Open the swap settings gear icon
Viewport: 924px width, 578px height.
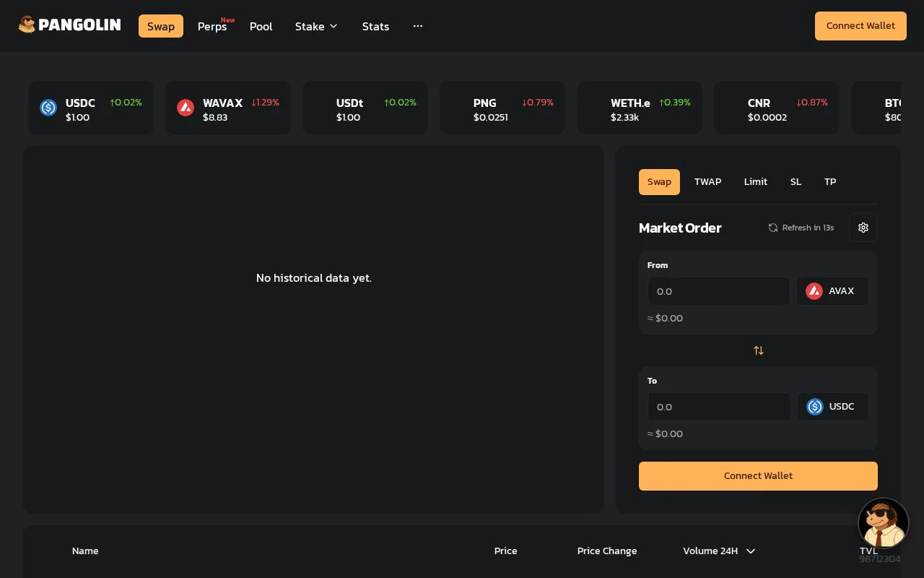tap(863, 228)
